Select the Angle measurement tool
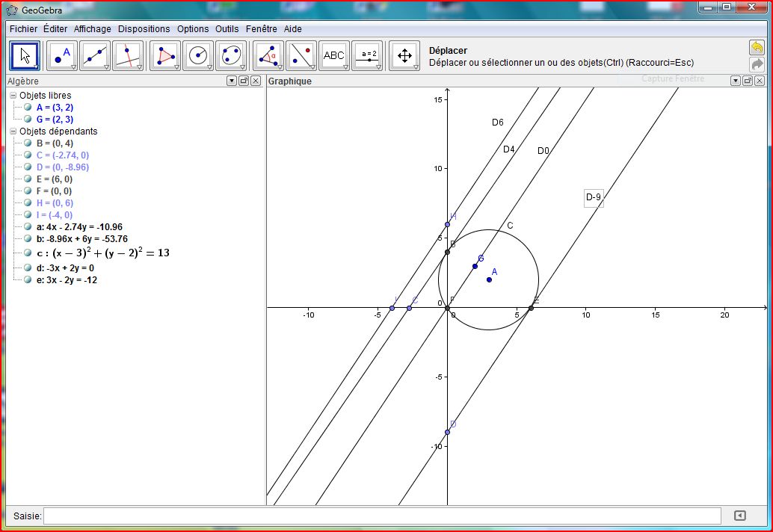The image size is (773, 532). click(x=268, y=55)
